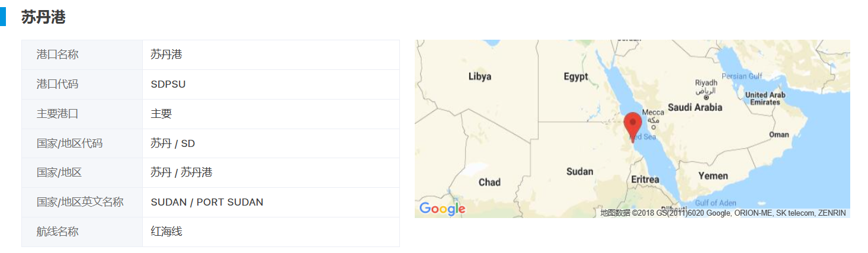Click the Egypt label on map
This screenshot has height=253, width=868.
coord(575,76)
